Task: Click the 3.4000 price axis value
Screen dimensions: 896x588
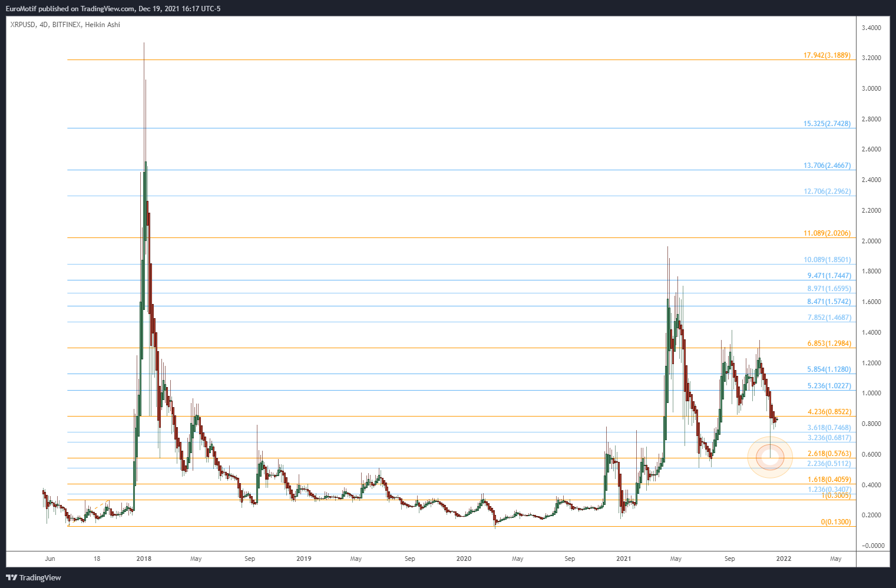Action: click(x=871, y=28)
